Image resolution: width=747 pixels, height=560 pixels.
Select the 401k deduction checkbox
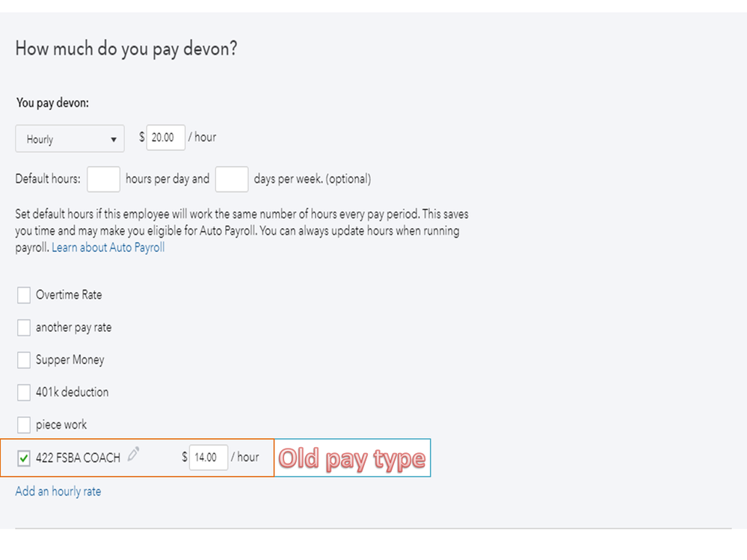tap(24, 392)
